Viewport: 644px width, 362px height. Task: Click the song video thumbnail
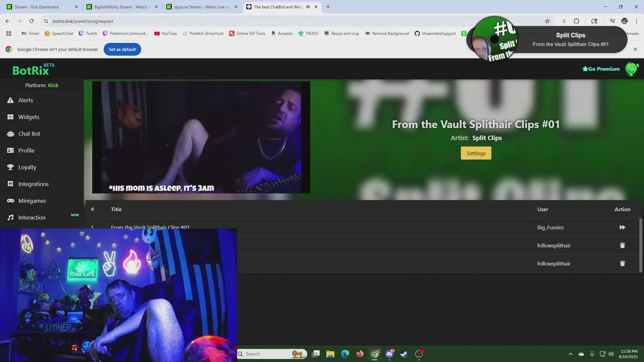click(x=201, y=137)
